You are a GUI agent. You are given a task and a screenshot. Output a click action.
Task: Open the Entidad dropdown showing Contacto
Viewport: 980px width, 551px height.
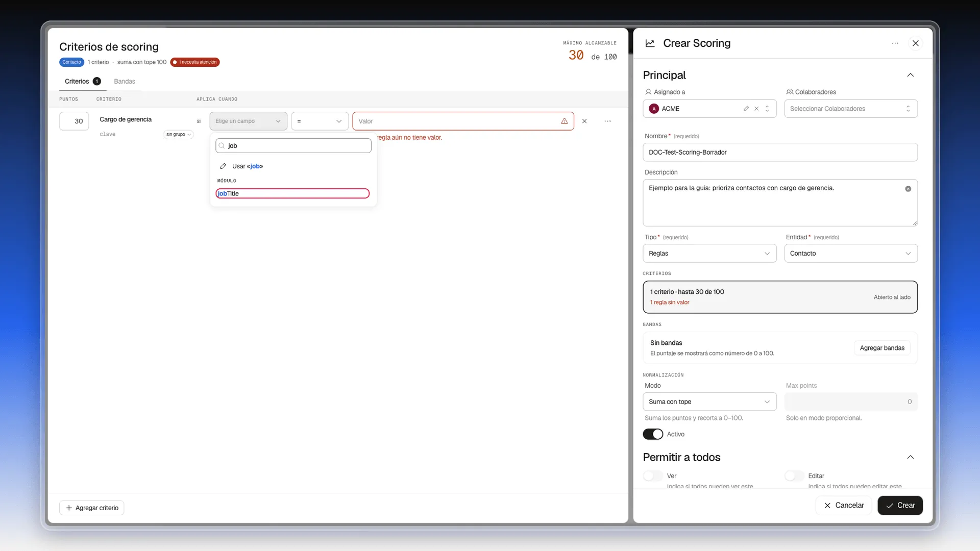coord(851,254)
